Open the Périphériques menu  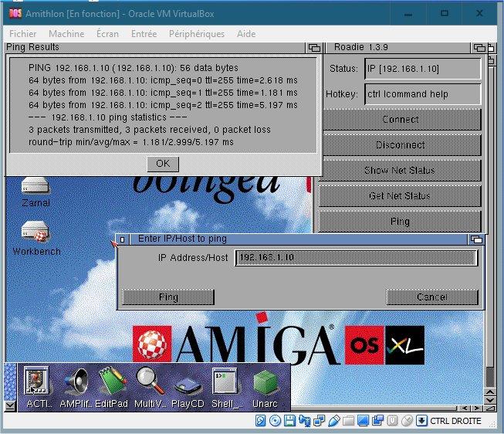[x=197, y=34]
